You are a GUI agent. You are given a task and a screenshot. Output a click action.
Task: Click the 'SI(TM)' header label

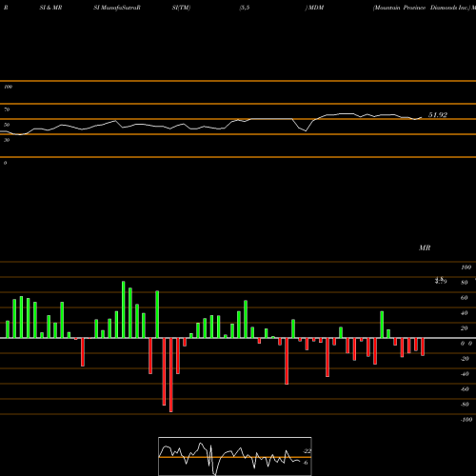click(181, 8)
